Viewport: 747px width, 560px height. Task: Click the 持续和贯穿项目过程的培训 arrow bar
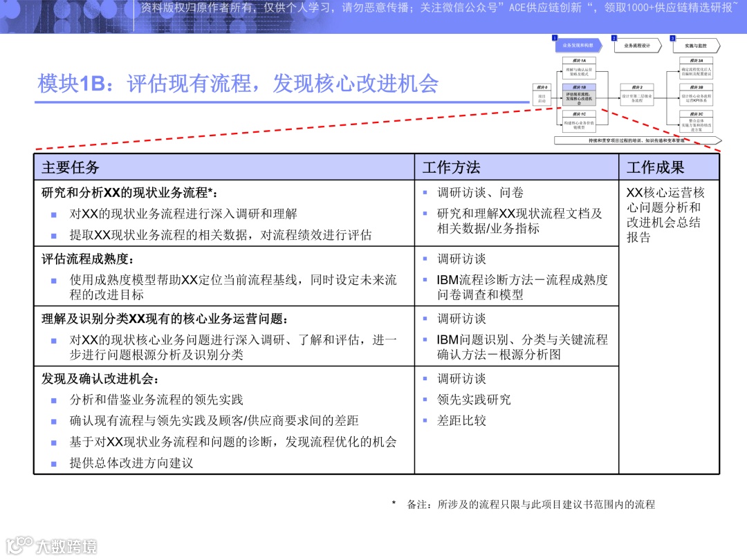tap(638, 140)
